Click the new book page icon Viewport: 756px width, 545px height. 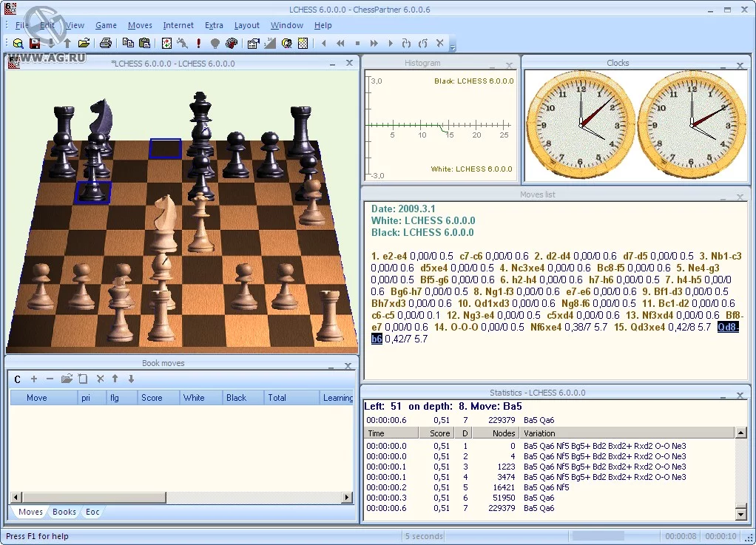83,379
